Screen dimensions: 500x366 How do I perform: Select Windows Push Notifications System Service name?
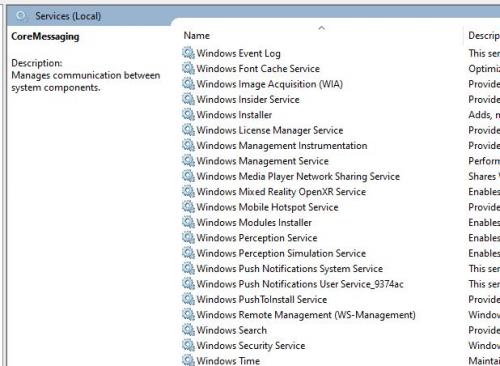point(290,269)
